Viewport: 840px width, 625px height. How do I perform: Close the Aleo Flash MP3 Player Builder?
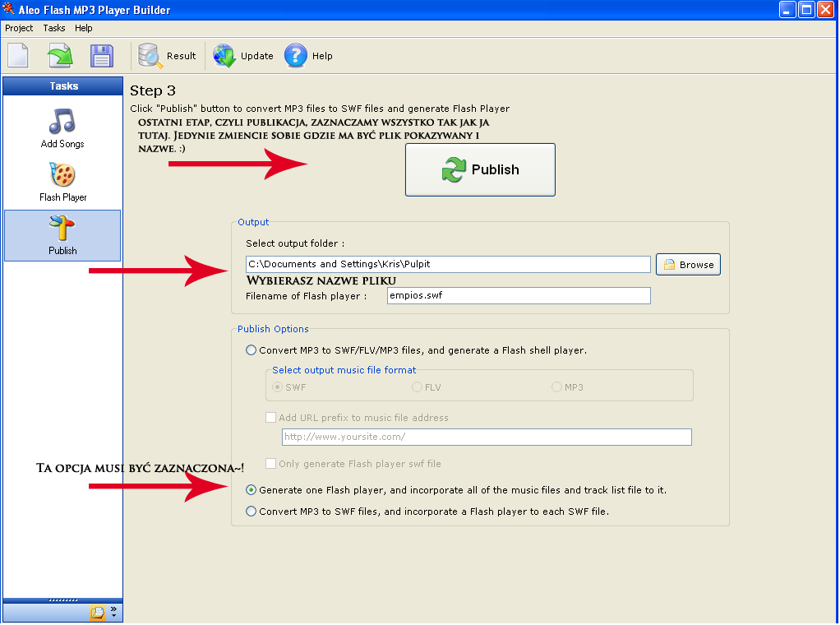tap(825, 10)
